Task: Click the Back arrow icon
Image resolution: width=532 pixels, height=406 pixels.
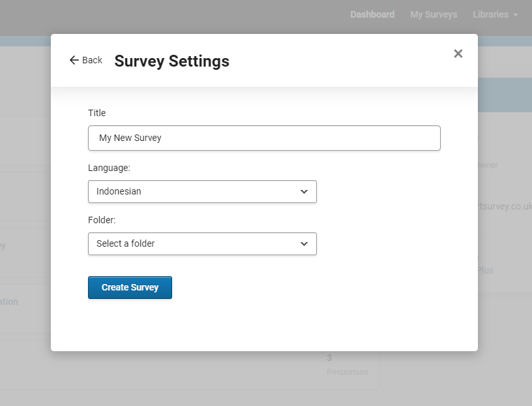Action: pyautogui.click(x=74, y=60)
